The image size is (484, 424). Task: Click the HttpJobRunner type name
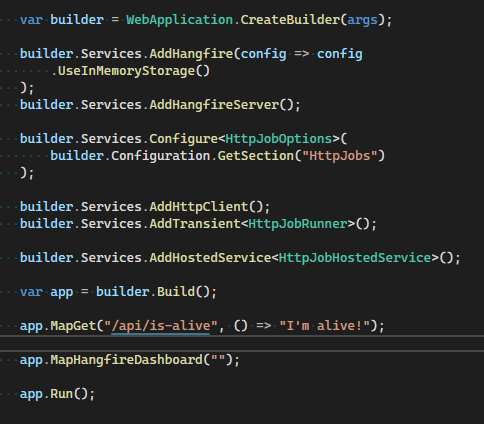click(x=298, y=224)
